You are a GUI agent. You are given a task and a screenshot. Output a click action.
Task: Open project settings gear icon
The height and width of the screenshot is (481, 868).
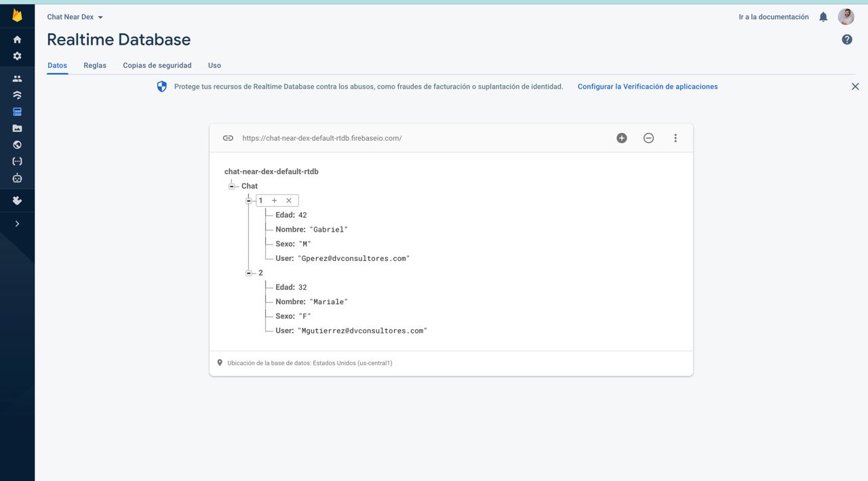click(x=17, y=56)
